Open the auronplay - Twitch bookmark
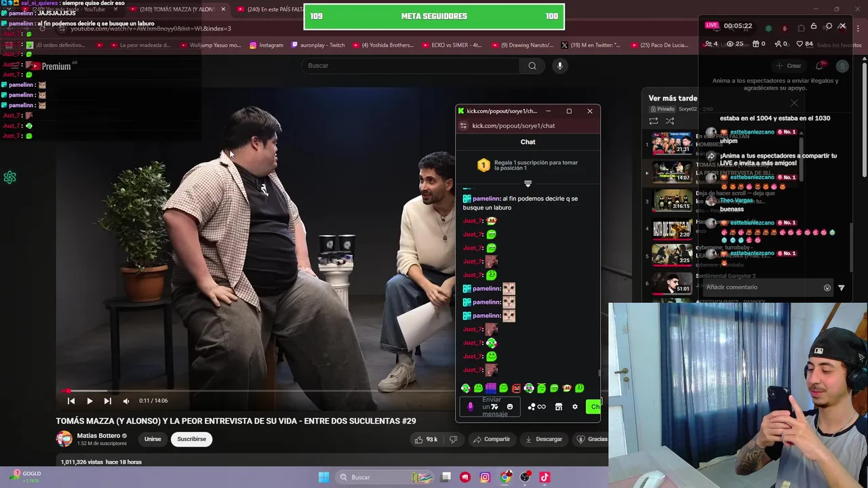The height and width of the screenshot is (488, 868). 318,45
